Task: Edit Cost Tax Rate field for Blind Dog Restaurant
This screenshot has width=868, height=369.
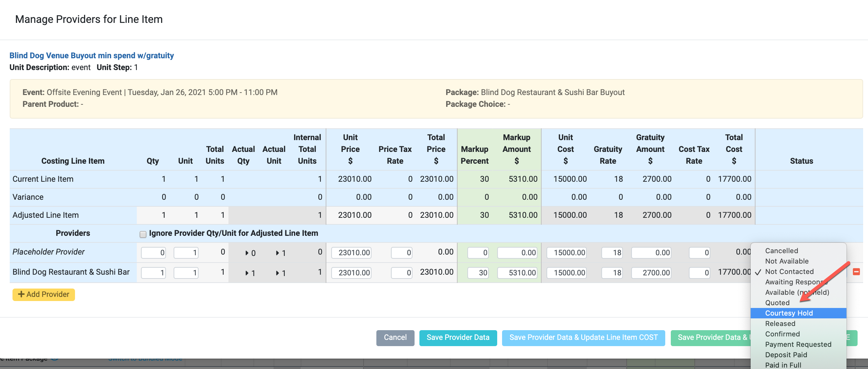Action: pyautogui.click(x=699, y=273)
